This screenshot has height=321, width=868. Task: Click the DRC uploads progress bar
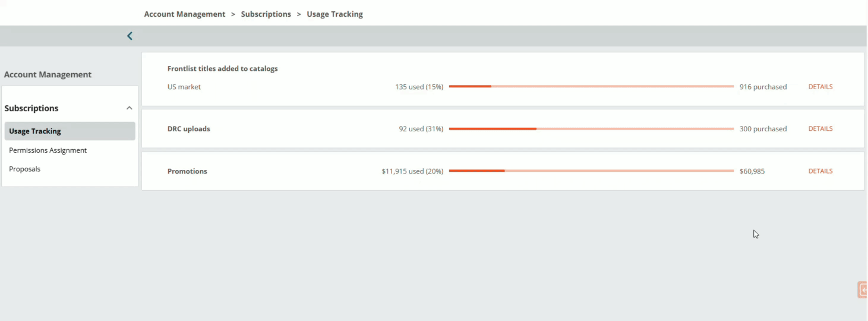(x=592, y=128)
